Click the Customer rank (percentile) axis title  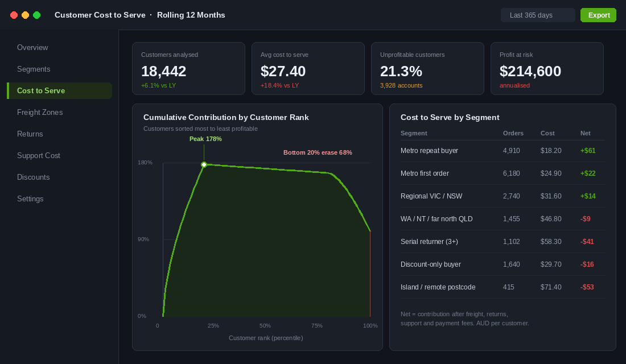pyautogui.click(x=266, y=338)
